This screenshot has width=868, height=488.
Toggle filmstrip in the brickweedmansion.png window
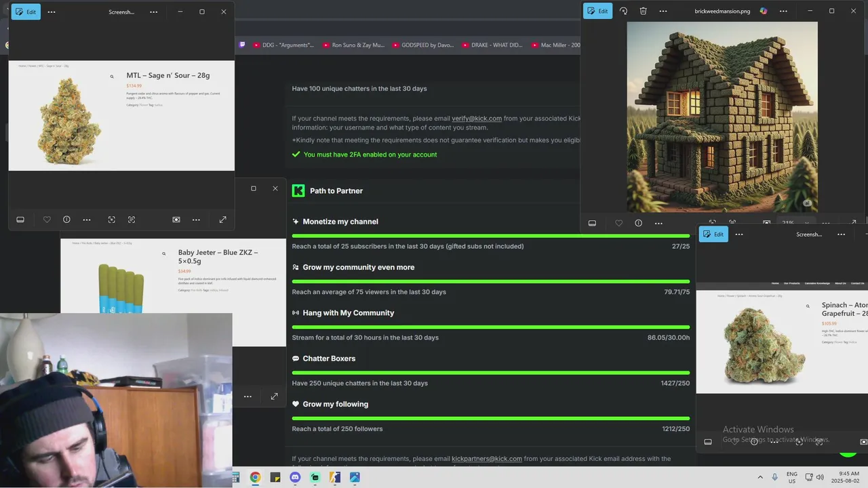pyautogui.click(x=592, y=223)
